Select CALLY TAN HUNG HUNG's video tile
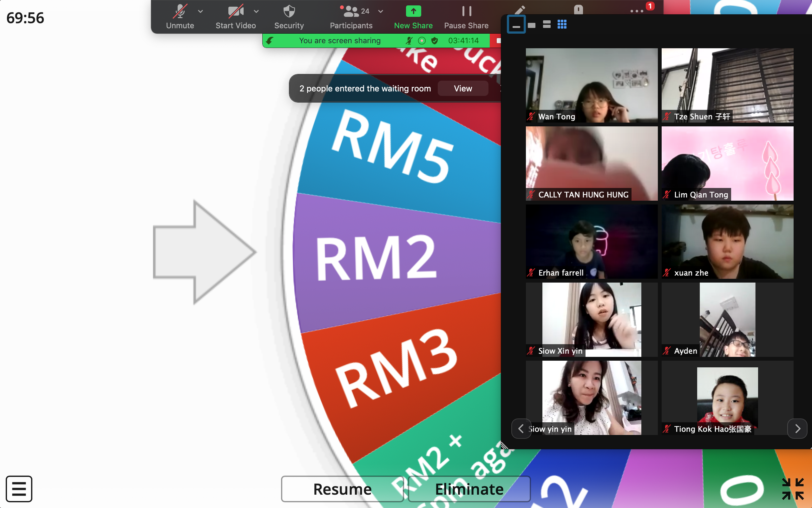 (x=592, y=163)
